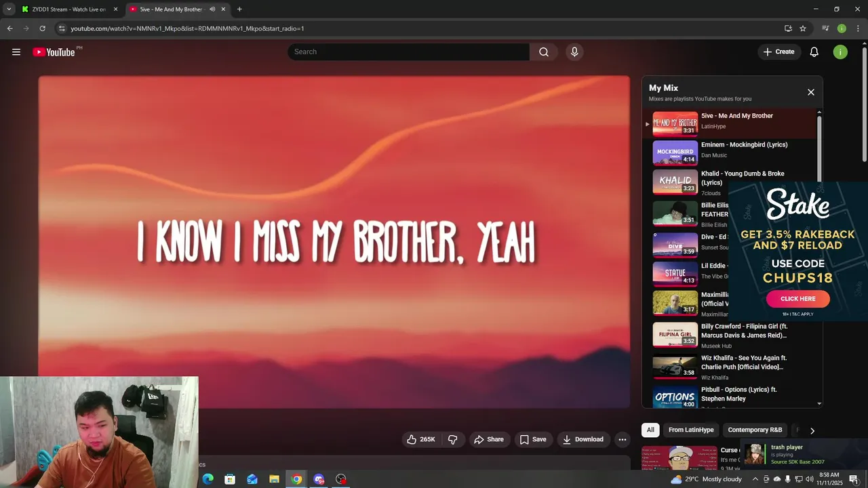Open OBS Studio from taskbar
868x488 pixels.
pyautogui.click(x=341, y=479)
